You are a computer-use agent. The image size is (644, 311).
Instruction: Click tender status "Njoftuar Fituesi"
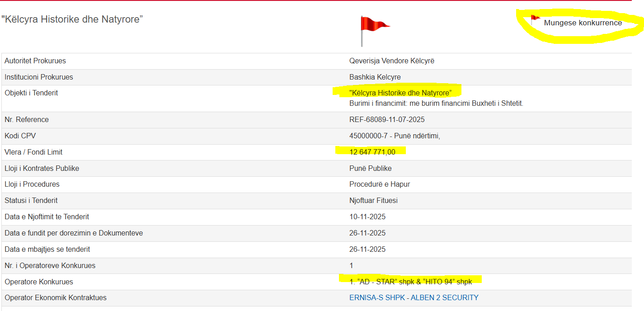click(x=373, y=201)
